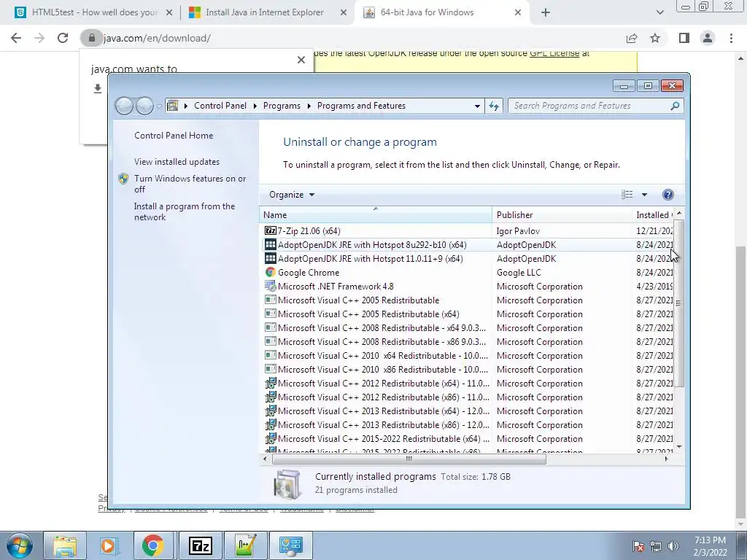The width and height of the screenshot is (747, 560).
Task: Click the list scroll-down arrow
Action: coord(679,447)
